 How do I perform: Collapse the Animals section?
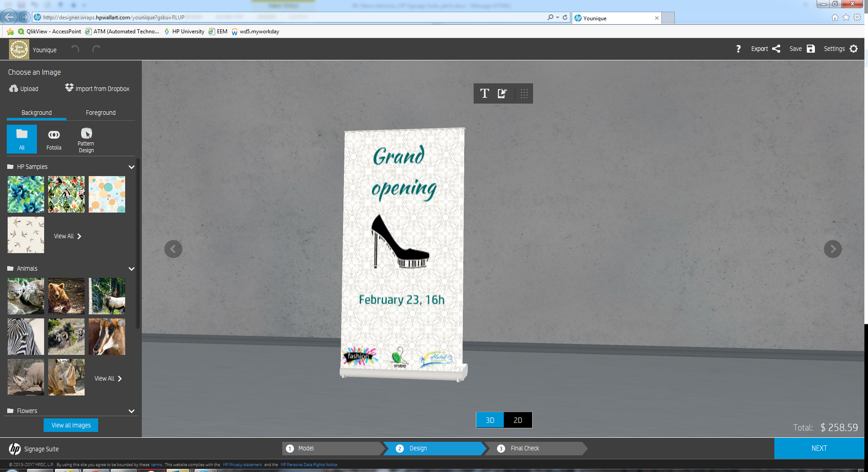131,268
